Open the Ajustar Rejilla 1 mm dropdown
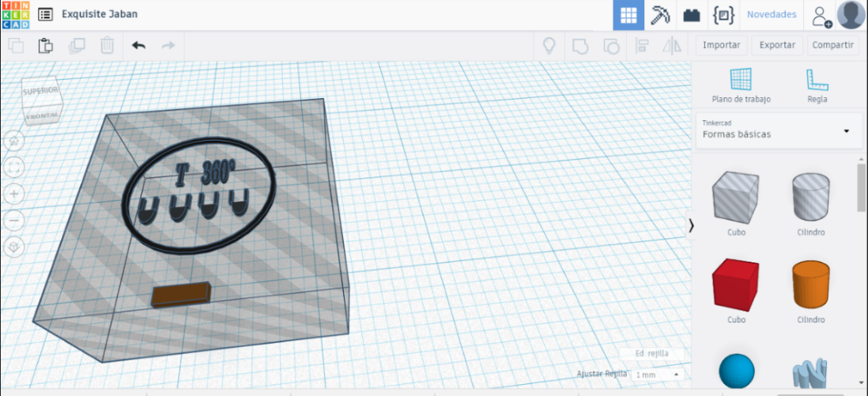Screen dimensions: 868x396 pyautogui.click(x=657, y=375)
